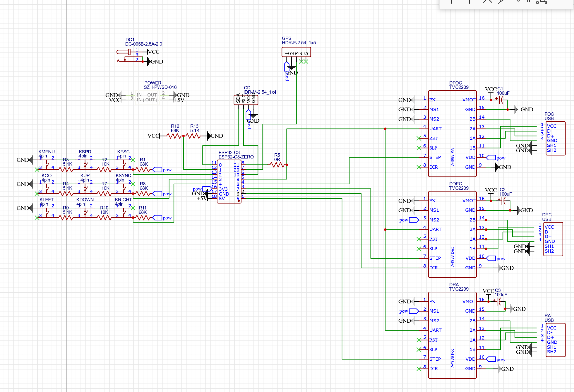Select the LCD 1x4 header connector

(246, 100)
